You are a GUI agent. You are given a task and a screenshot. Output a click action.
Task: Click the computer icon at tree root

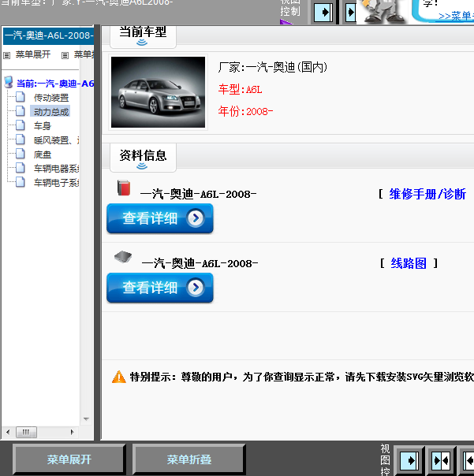[9, 82]
